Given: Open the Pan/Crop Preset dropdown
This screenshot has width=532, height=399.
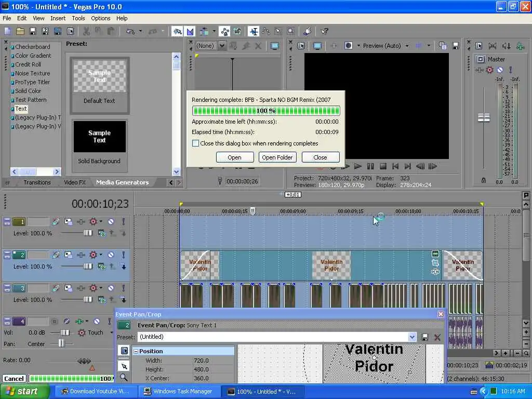Looking at the screenshot, I should [412, 337].
